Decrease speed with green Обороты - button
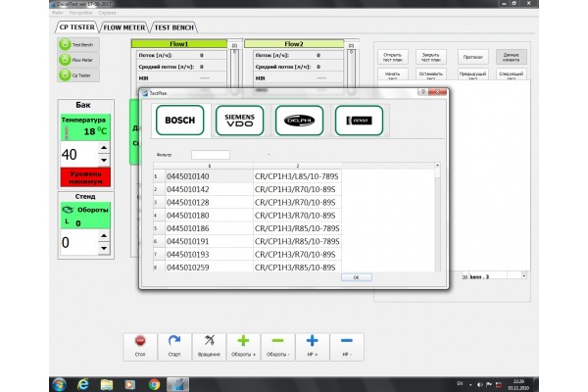Screen dimensions: 588x392 [277, 344]
